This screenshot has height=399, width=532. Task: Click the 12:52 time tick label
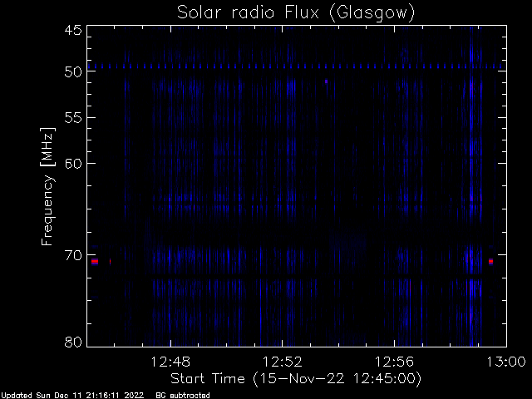[x=283, y=362]
